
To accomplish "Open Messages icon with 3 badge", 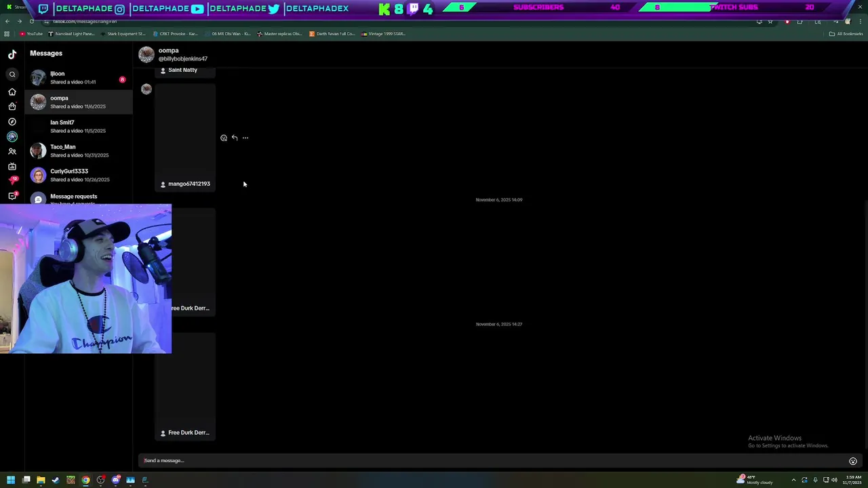I will (12, 196).
